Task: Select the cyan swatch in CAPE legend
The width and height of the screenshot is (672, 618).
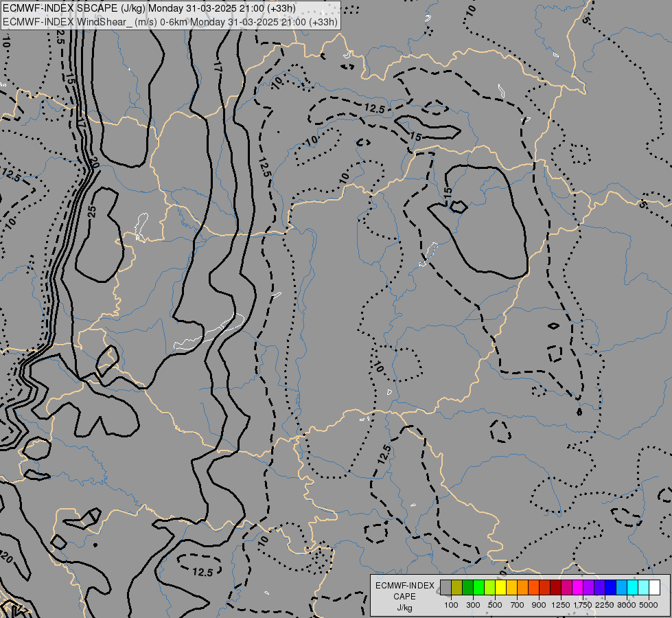Action: 633,587
